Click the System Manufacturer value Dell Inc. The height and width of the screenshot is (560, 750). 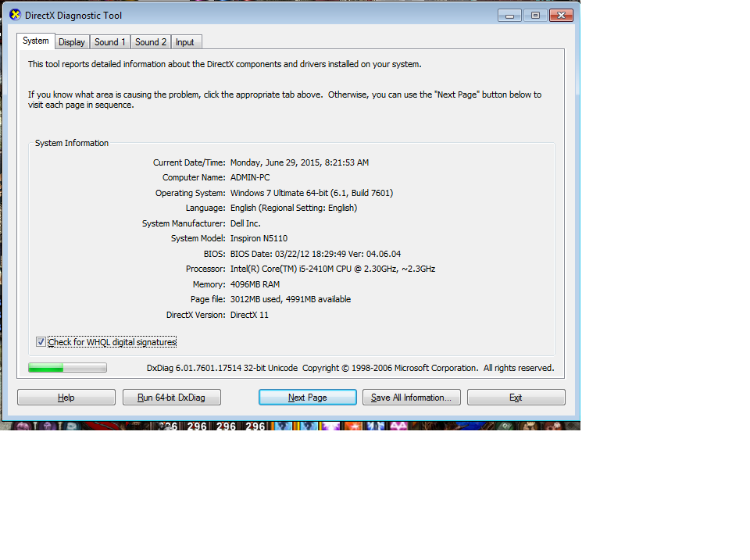pyautogui.click(x=245, y=223)
